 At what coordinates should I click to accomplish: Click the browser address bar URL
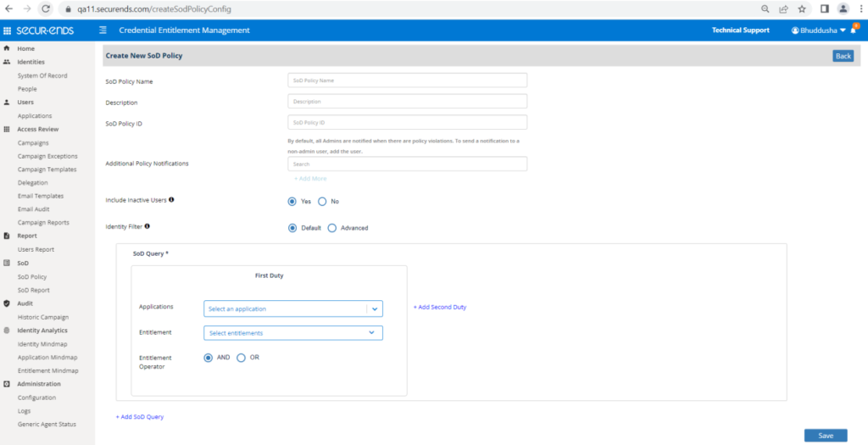pyautogui.click(x=154, y=9)
